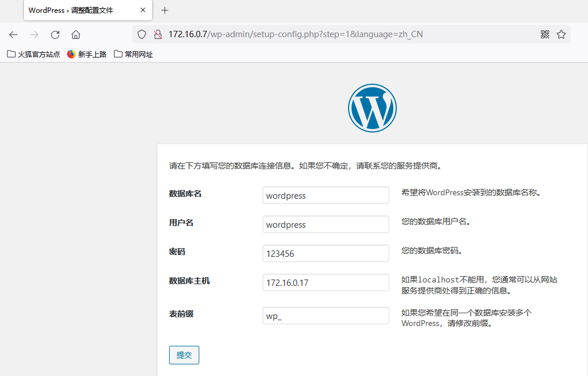Focus the 数据库主机 field with 172.16.0.17
Image resolution: width=588 pixels, height=376 pixels.
(x=326, y=282)
